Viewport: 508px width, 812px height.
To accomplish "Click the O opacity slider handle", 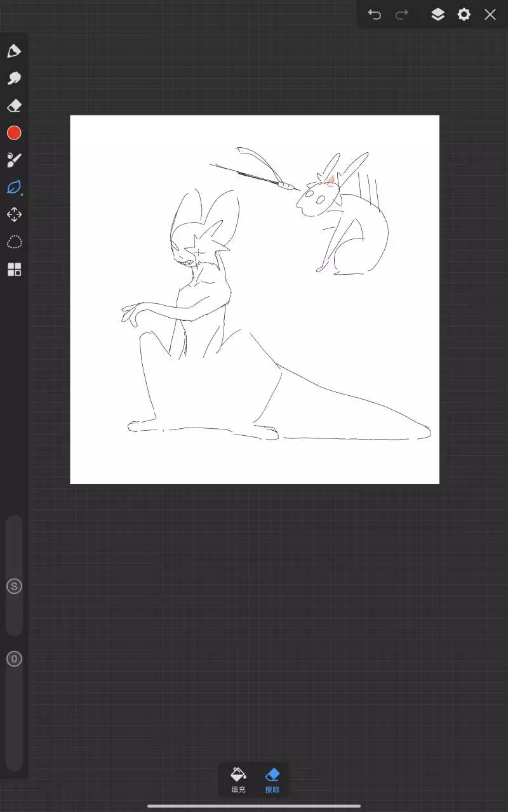I will (x=14, y=658).
